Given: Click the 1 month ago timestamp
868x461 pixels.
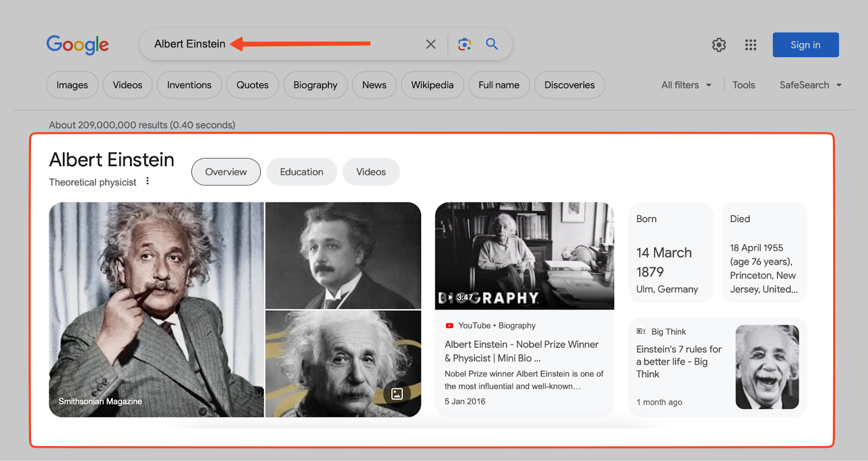Looking at the screenshot, I should [659, 402].
